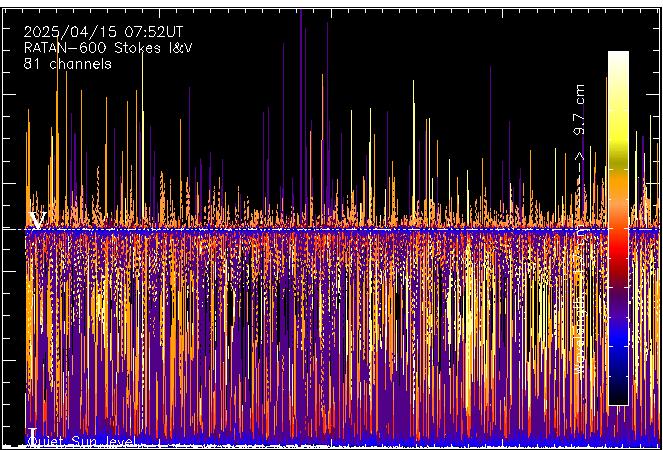Screen dimensions: 663x450
Task: Click the date stamp 2025/04/15 07:52UT
Action: click(103, 32)
